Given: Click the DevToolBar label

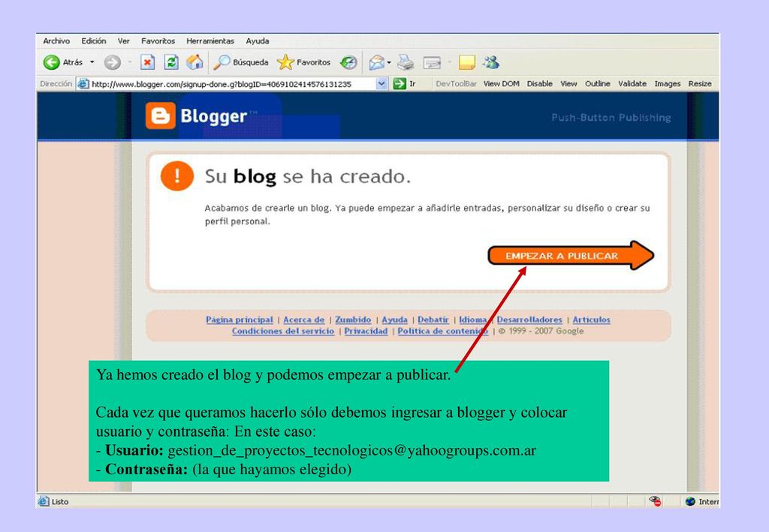Looking at the screenshot, I should pyautogui.click(x=456, y=84).
